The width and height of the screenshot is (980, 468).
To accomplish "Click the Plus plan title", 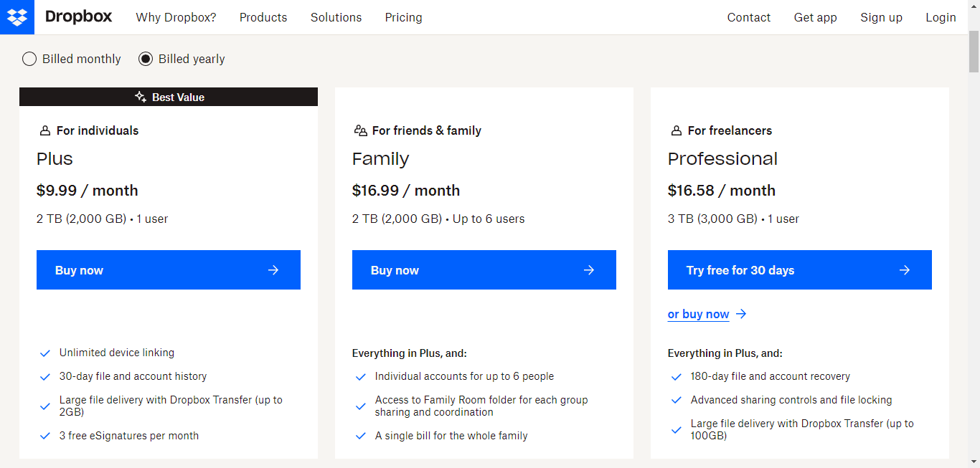I will [x=55, y=158].
